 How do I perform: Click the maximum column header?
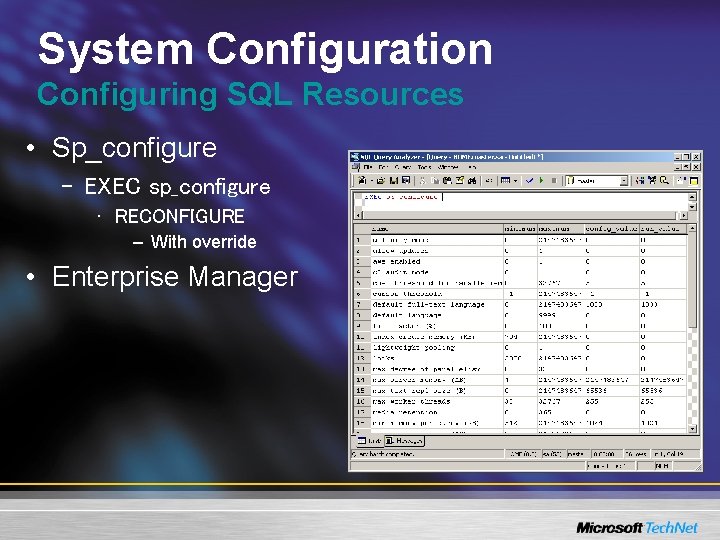[560, 228]
